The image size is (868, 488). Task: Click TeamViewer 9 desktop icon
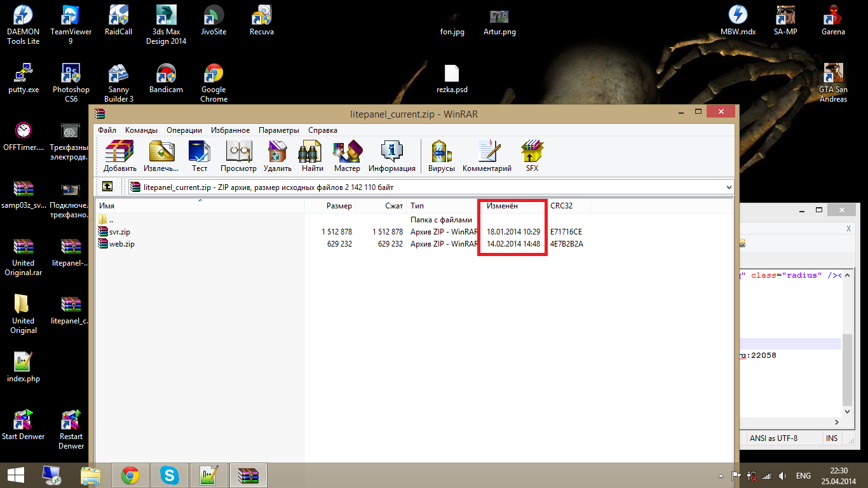pos(71,25)
